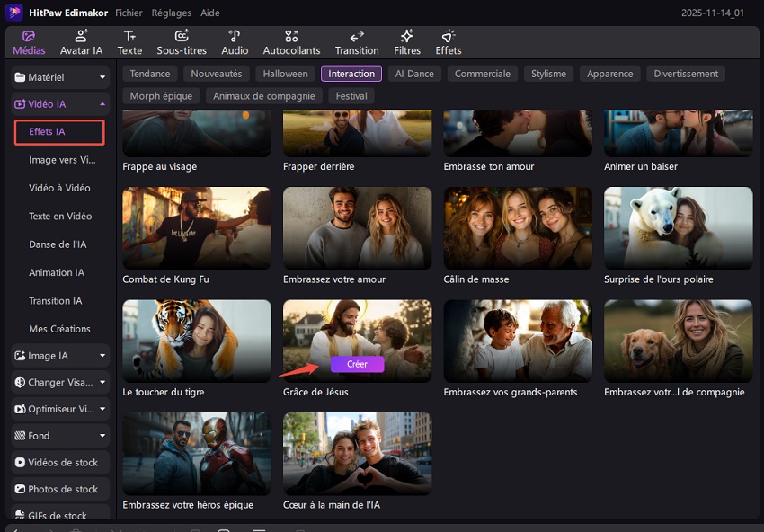Open the Surprise de l'ours polaire thumbnail
764x532 pixels.
coord(678,228)
